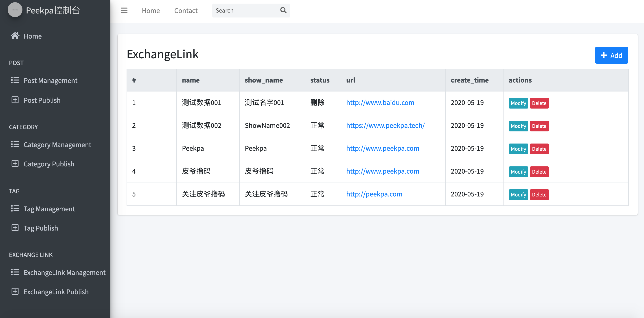
Task: Follow the https://www.peekpa.tech/ link
Action: point(385,125)
